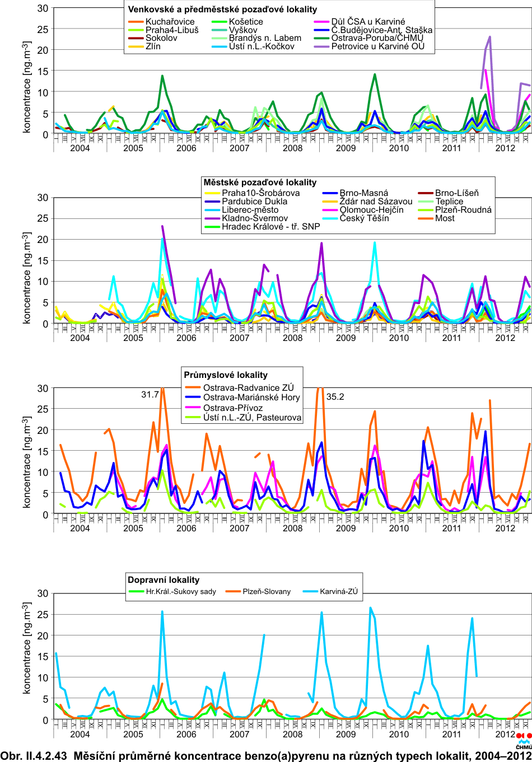
Task: Click the Městské pozaďové lokality heading
Action: [260, 183]
